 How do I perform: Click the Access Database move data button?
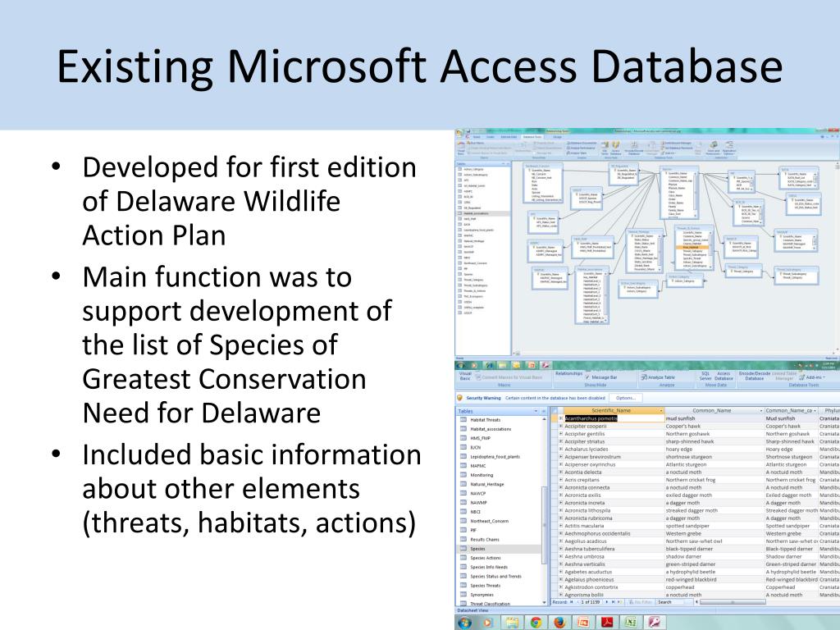(724, 376)
